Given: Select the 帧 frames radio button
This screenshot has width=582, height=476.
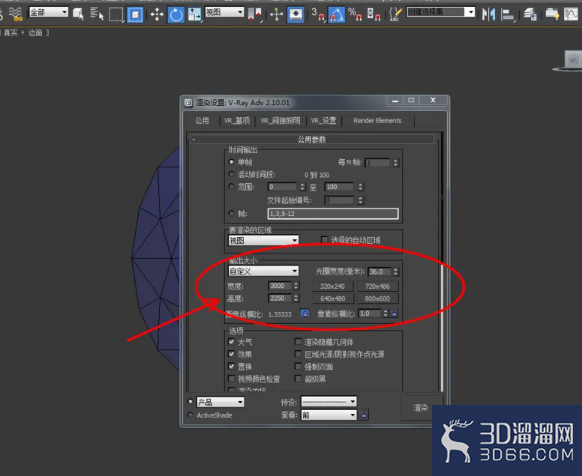Looking at the screenshot, I should tap(231, 213).
